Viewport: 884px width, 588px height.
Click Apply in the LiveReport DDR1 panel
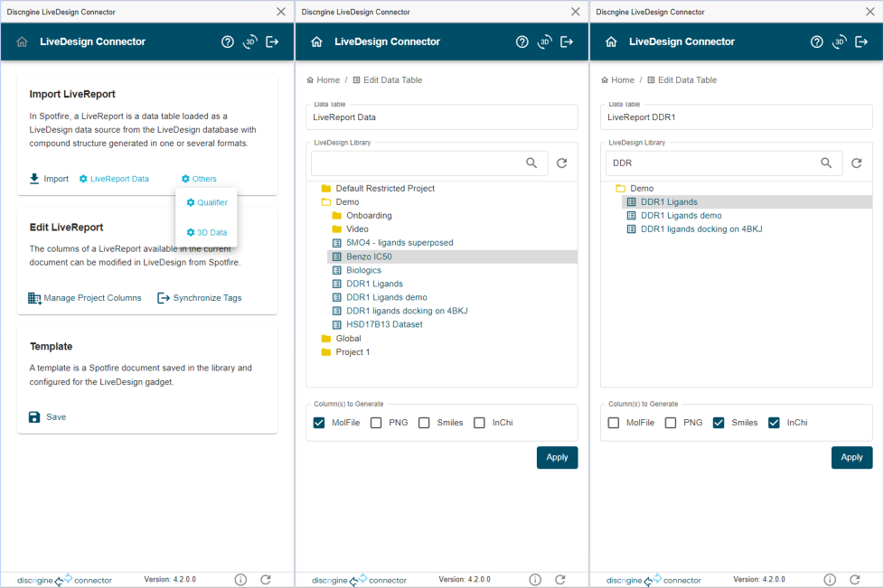coord(851,457)
